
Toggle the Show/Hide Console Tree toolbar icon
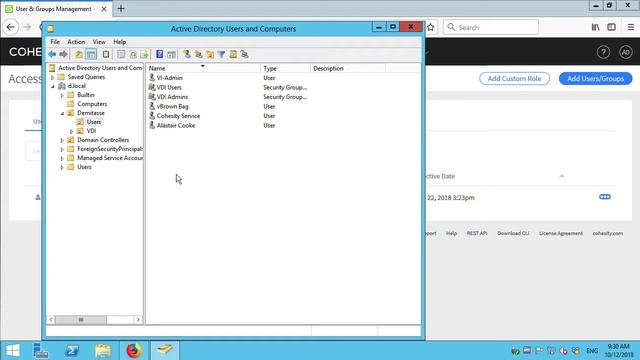(91, 54)
